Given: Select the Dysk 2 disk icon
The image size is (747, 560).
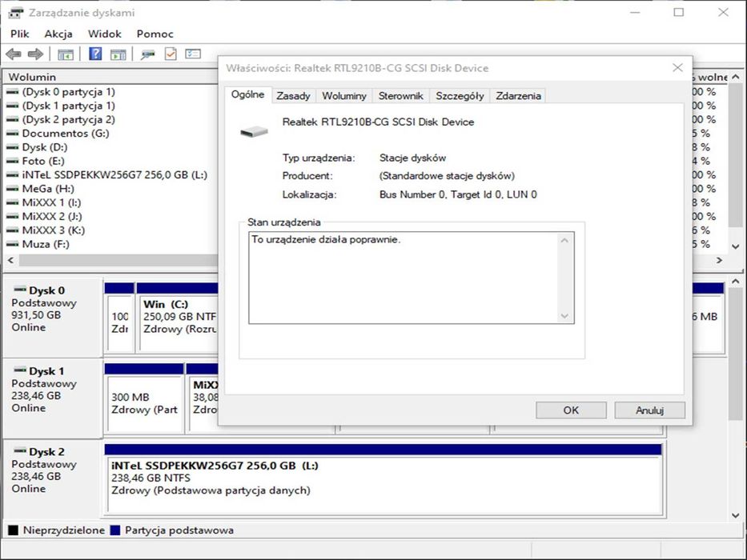Looking at the screenshot, I should [20, 450].
